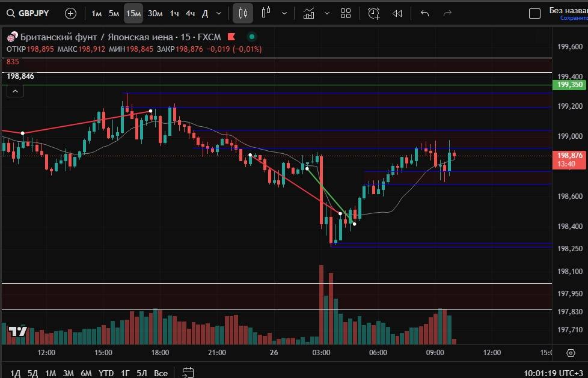Screen dimensions: 588x378
Task: Start bar replay with rewind icon
Action: [397, 13]
